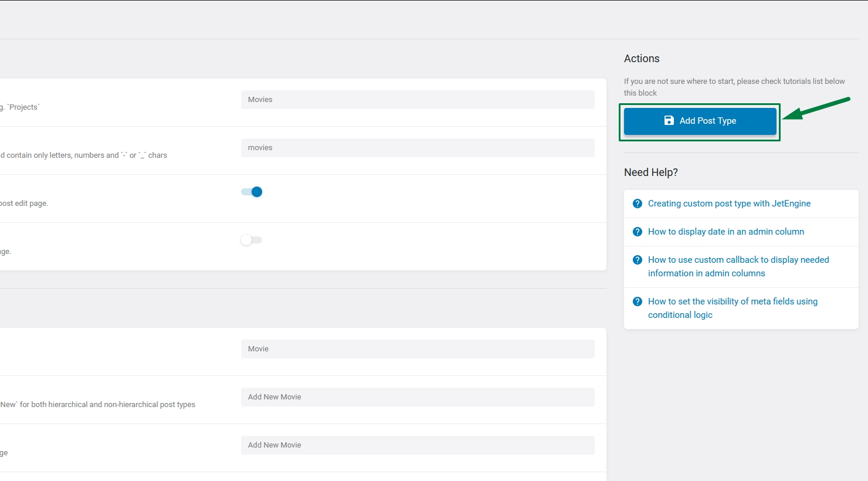The height and width of the screenshot is (481, 868).
Task: Focus the movies slug input field
Action: click(418, 148)
